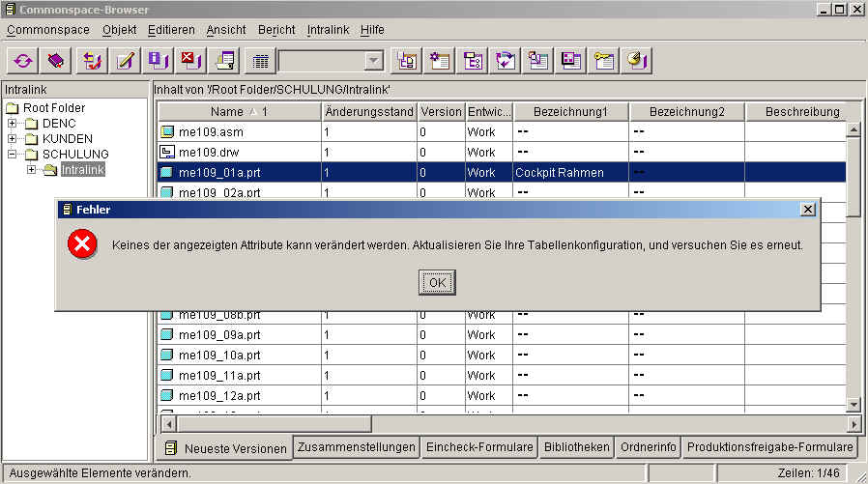Expand the Intralink subfolder node
868x484 pixels.
pos(32,169)
